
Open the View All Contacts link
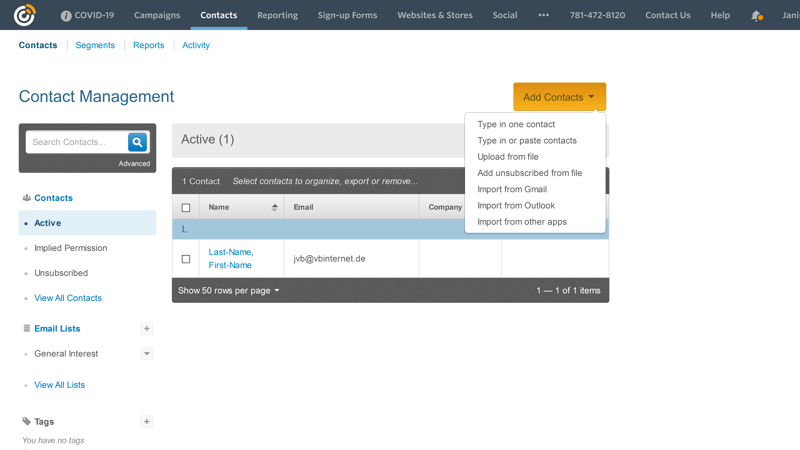pos(68,298)
